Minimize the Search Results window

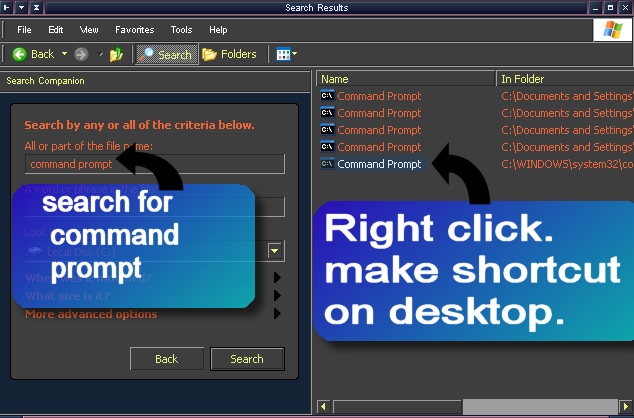coord(596,7)
